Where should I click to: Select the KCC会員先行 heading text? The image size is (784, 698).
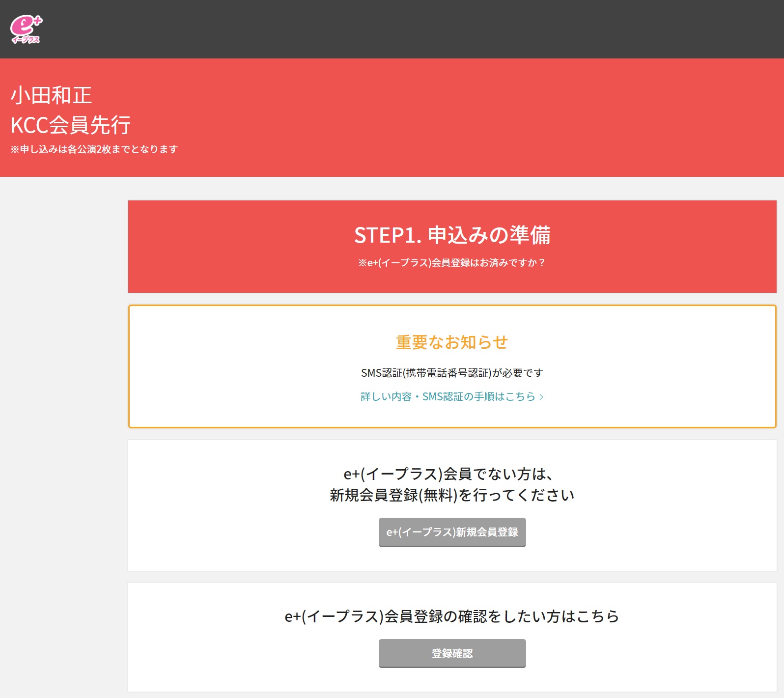coord(71,125)
